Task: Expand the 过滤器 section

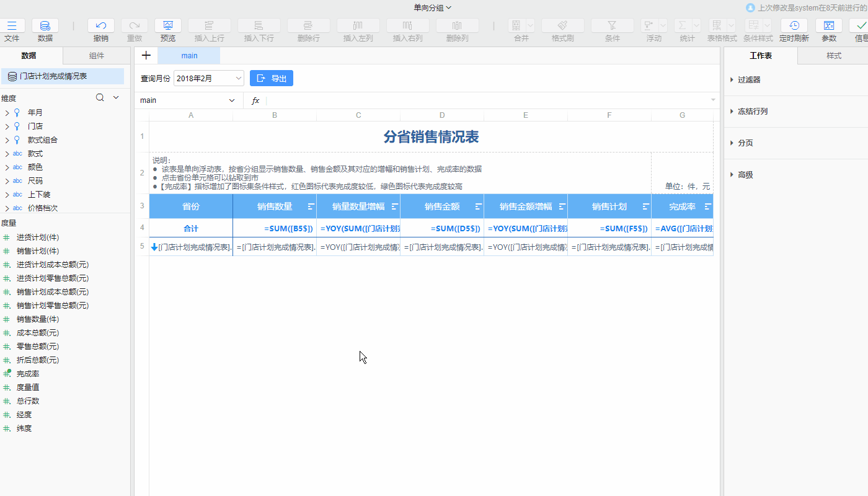Action: coord(750,79)
